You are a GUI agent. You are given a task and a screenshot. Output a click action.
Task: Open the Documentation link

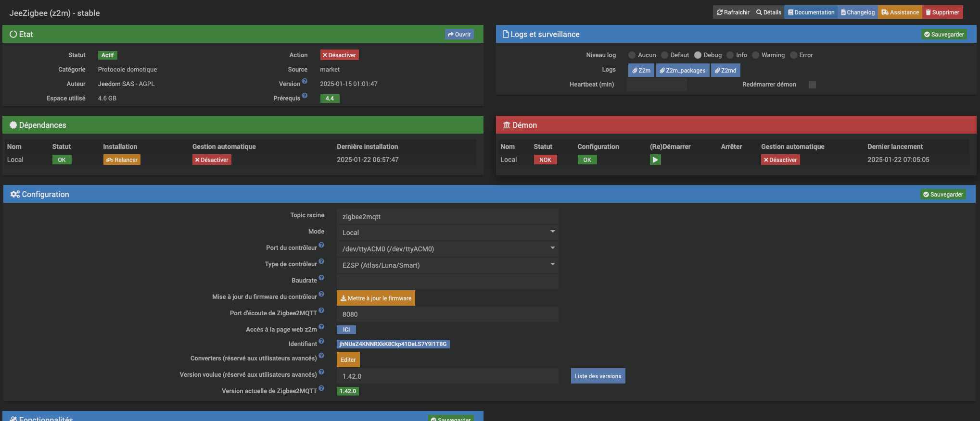pos(811,12)
